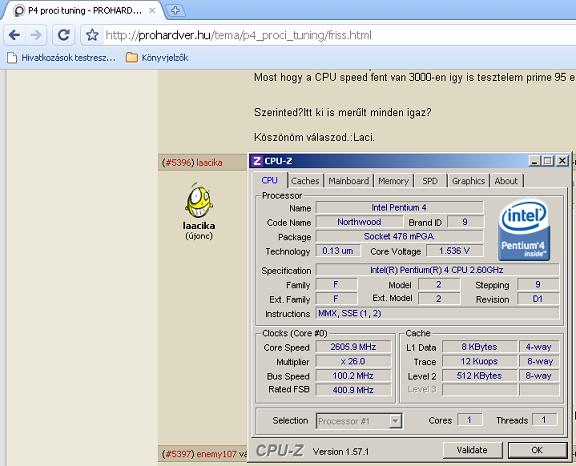Switch to the Memory tab

coord(393,181)
